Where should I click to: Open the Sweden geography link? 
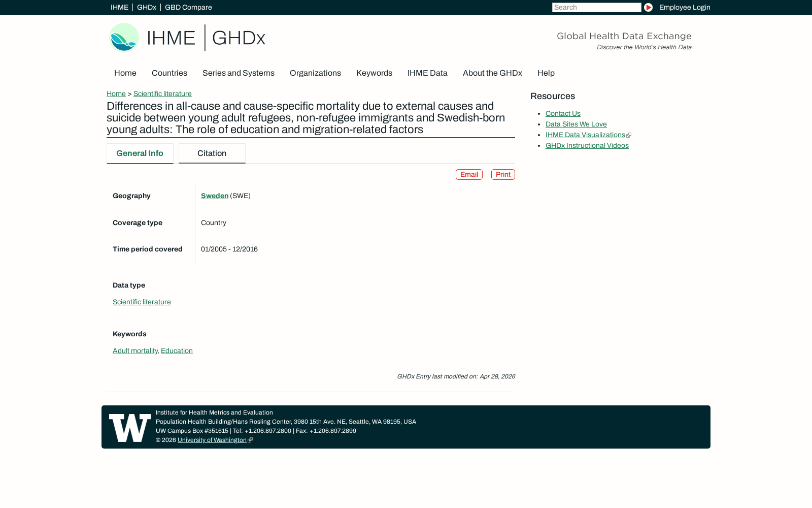coord(215,196)
